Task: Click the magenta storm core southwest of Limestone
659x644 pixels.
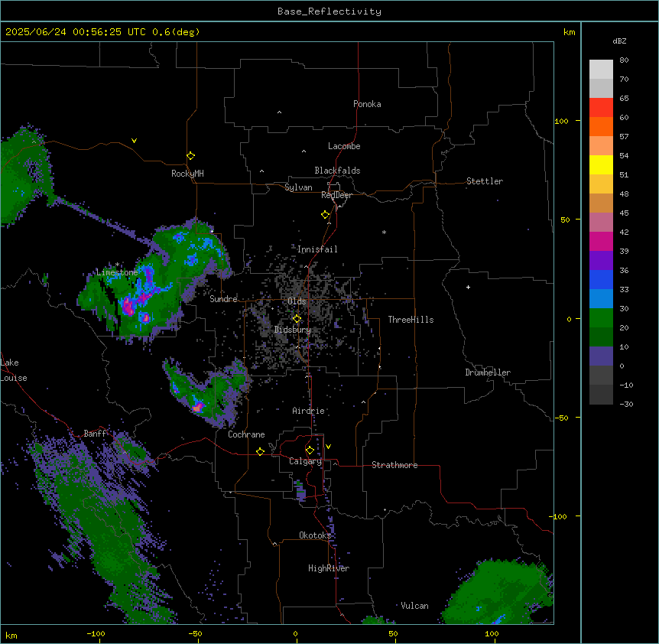Action: tap(128, 306)
